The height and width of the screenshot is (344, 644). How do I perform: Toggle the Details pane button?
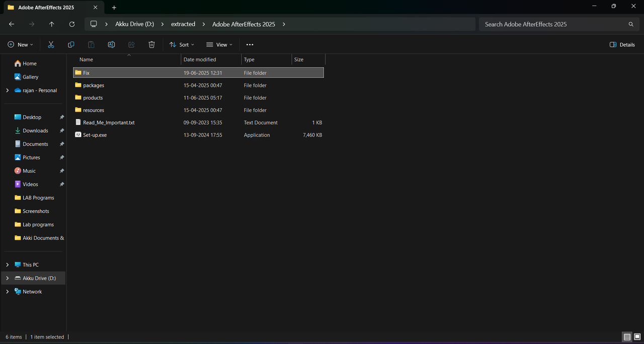pyautogui.click(x=622, y=45)
